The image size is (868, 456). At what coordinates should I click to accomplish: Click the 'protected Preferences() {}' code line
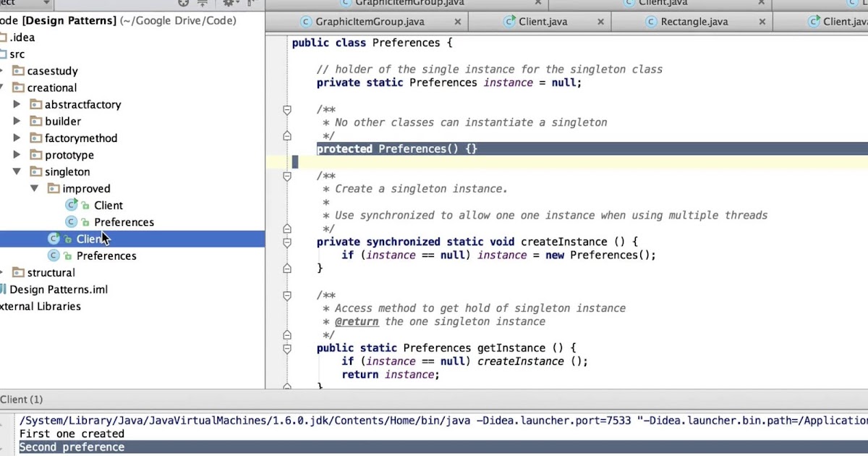[x=397, y=149]
